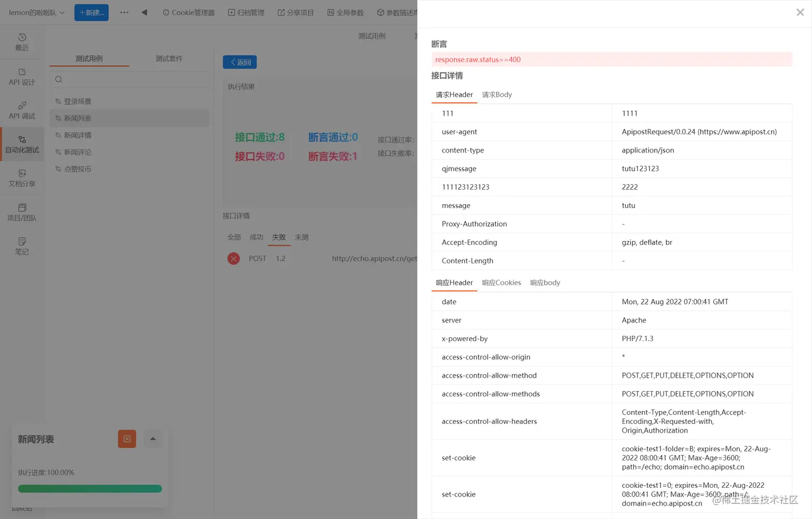This screenshot has width=812, height=519.
Task: Show 失败 results filter
Action: 279,237
